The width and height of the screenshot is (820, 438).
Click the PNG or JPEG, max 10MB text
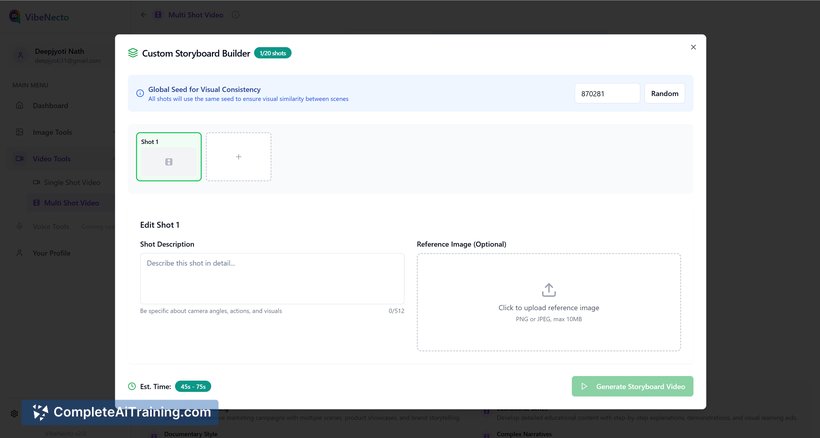pyautogui.click(x=549, y=319)
